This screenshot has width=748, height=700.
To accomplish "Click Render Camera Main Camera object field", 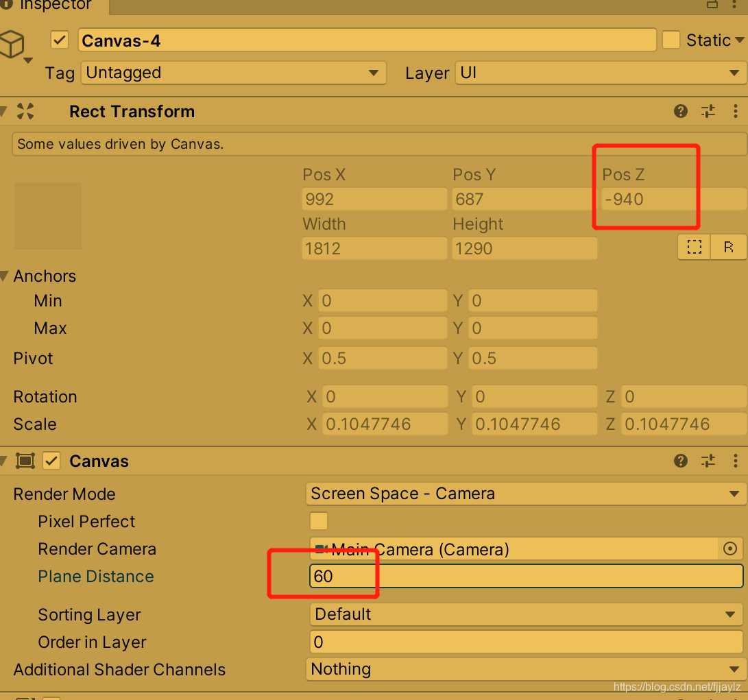I will [x=514, y=549].
